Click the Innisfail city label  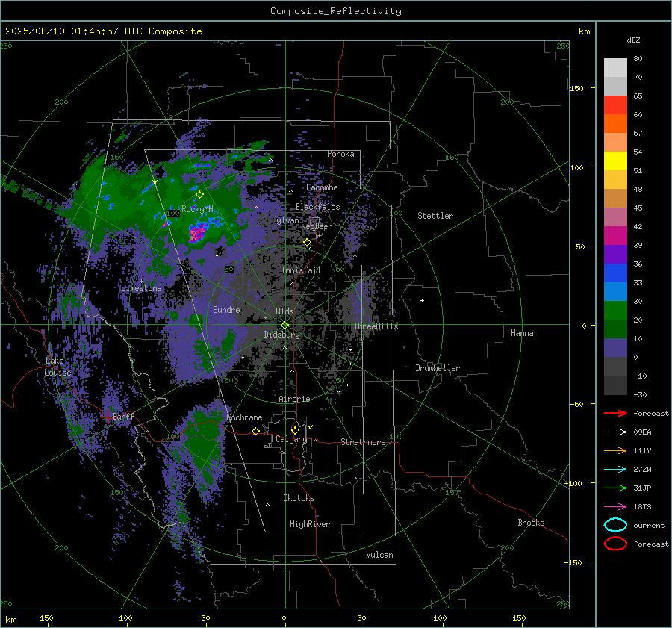click(301, 270)
